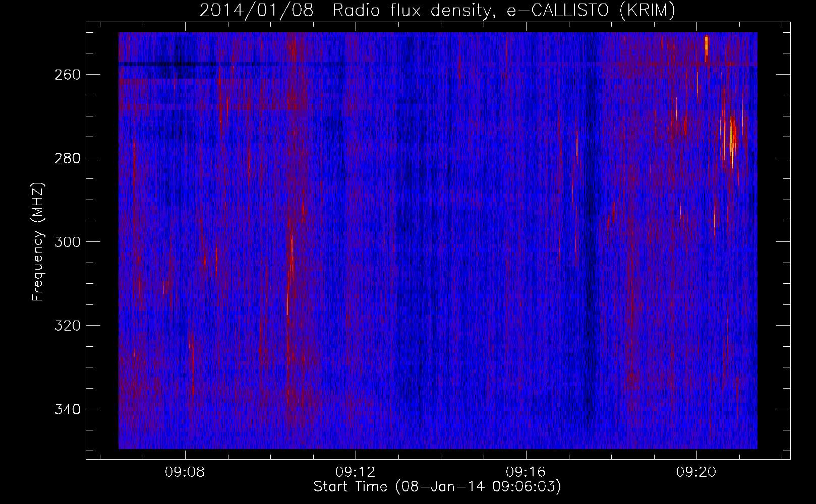Click the 'Frequency (MHZ)' axis label
This screenshot has width=816, height=504.
coord(38,241)
